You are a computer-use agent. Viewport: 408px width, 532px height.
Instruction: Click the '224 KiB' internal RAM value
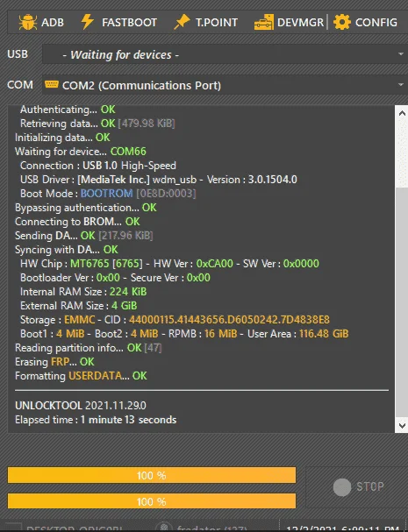(x=128, y=292)
